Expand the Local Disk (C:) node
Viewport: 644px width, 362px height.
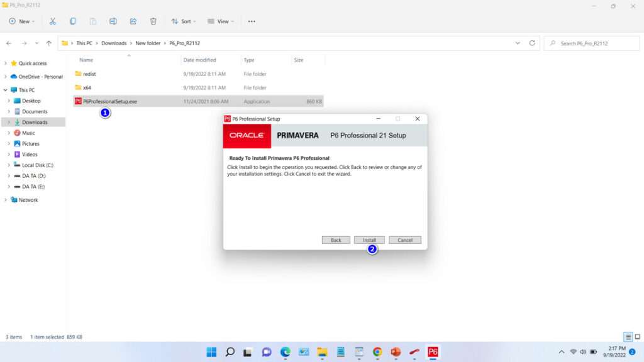pyautogui.click(x=9, y=165)
